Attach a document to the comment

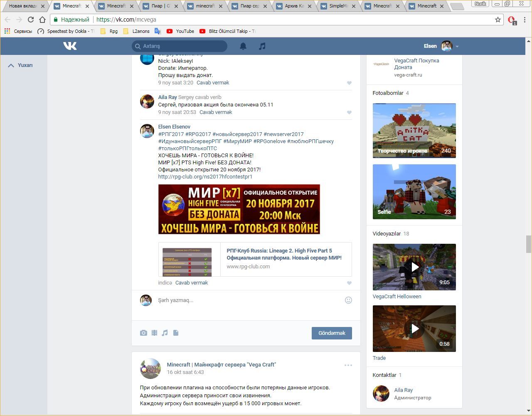coord(176,333)
